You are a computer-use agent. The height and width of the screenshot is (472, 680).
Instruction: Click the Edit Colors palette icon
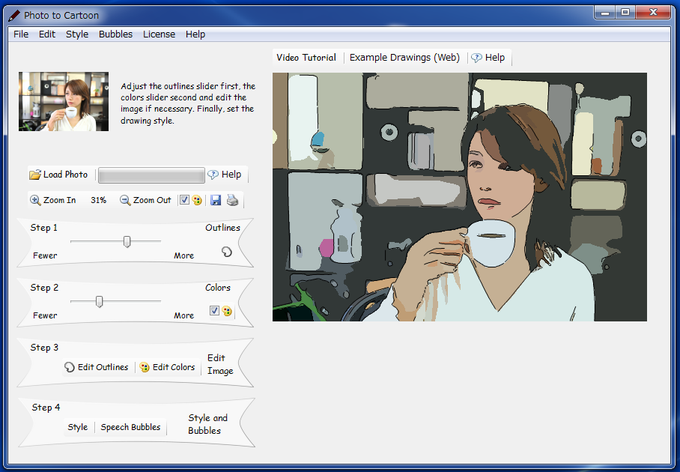pos(144,367)
